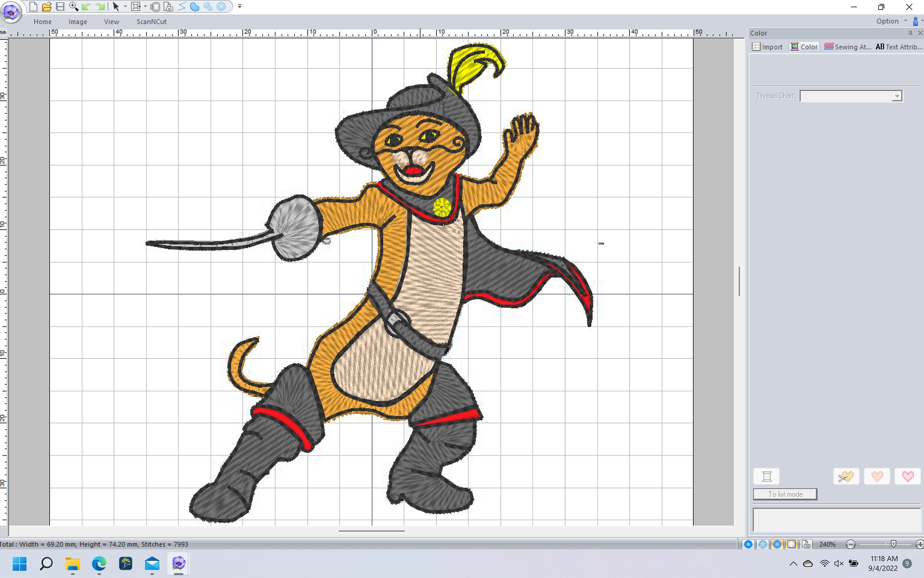Open the design property document icon in toolbar
Image resolution: width=924 pixels, height=578 pixels.
pyautogui.click(x=168, y=6)
